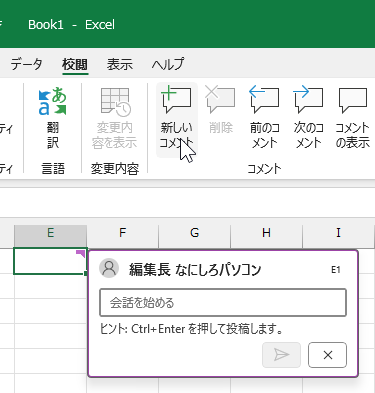The height and width of the screenshot is (393, 375).
Task: Click the 会話を始める comment input field
Action: point(223,303)
